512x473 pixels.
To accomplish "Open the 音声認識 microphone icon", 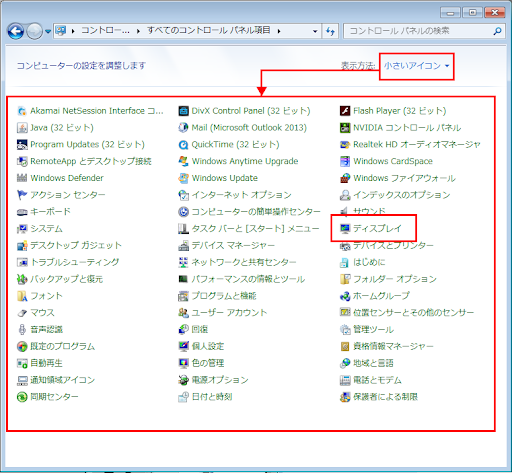I will point(22,330).
